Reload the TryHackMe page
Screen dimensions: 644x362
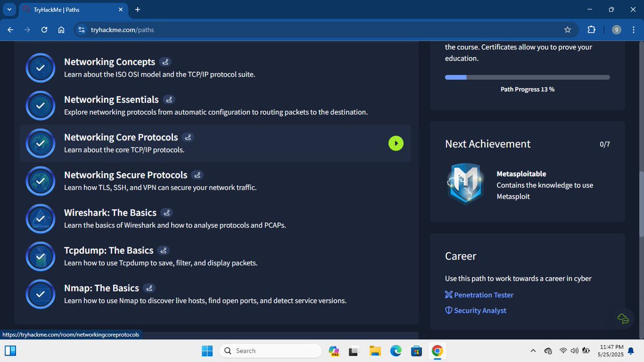45,29
